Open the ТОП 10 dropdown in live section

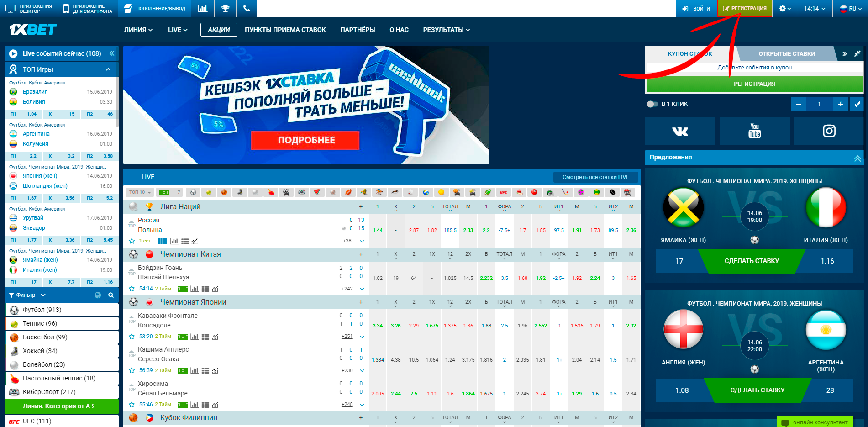[139, 192]
